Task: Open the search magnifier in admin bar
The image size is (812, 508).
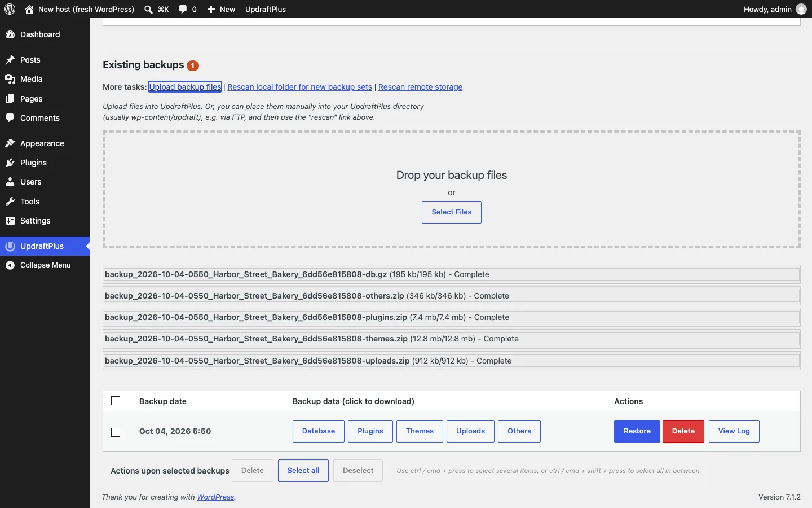Action: (148, 10)
